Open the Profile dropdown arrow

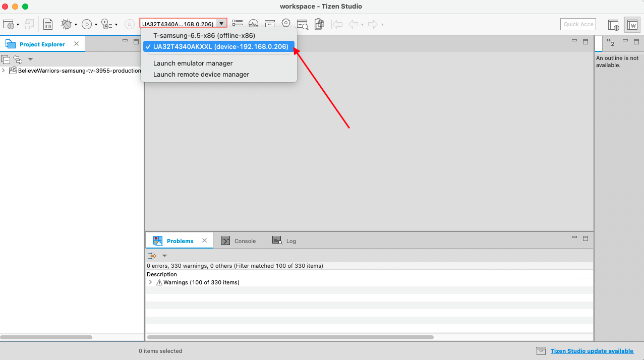[116, 24]
